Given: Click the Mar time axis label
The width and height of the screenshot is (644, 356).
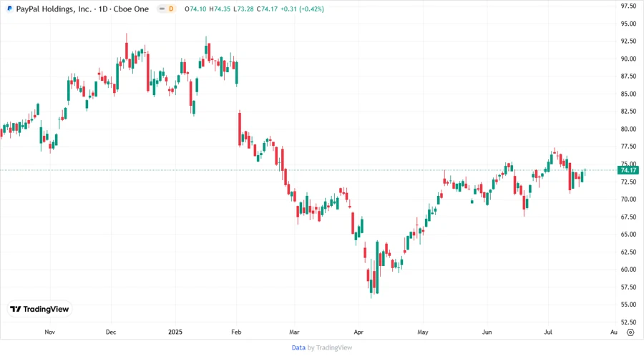Looking at the screenshot, I should click(295, 332).
